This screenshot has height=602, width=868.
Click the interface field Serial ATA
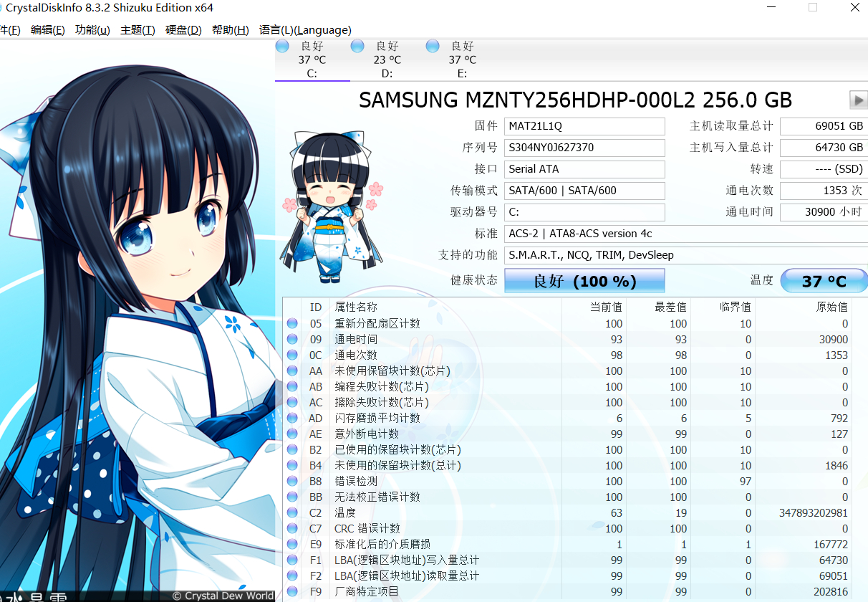584,169
